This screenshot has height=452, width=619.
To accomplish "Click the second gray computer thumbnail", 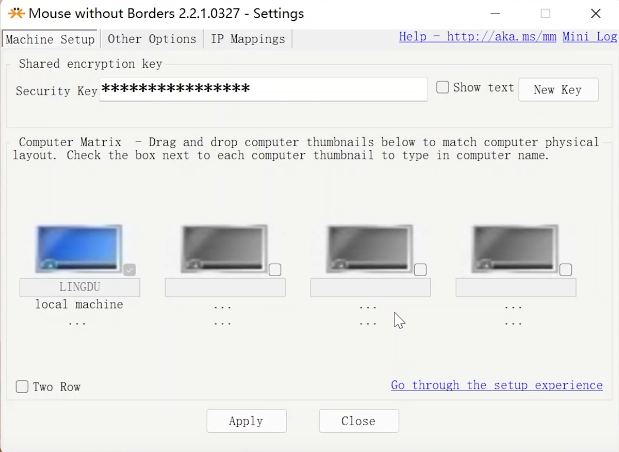I will coord(223,248).
